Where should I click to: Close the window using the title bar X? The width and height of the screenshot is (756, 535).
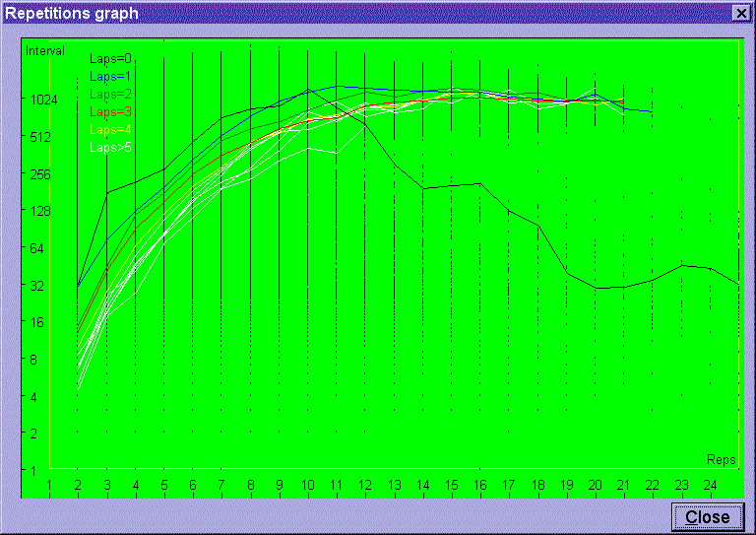point(740,13)
